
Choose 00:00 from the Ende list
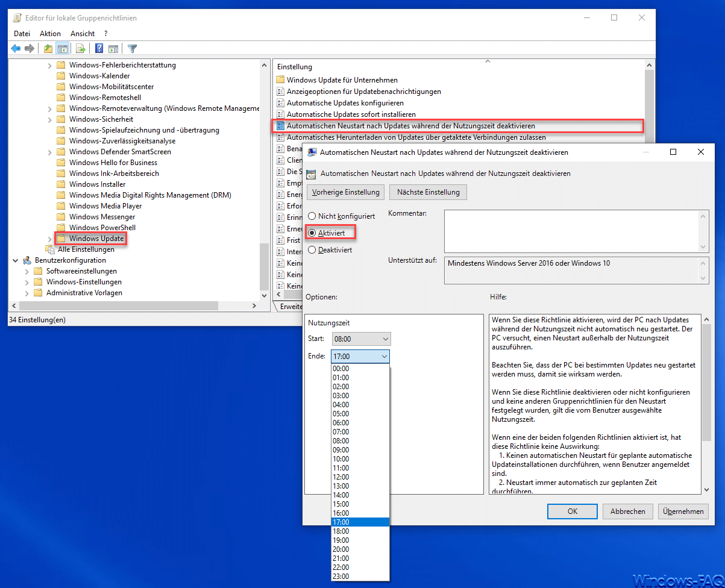[360, 369]
